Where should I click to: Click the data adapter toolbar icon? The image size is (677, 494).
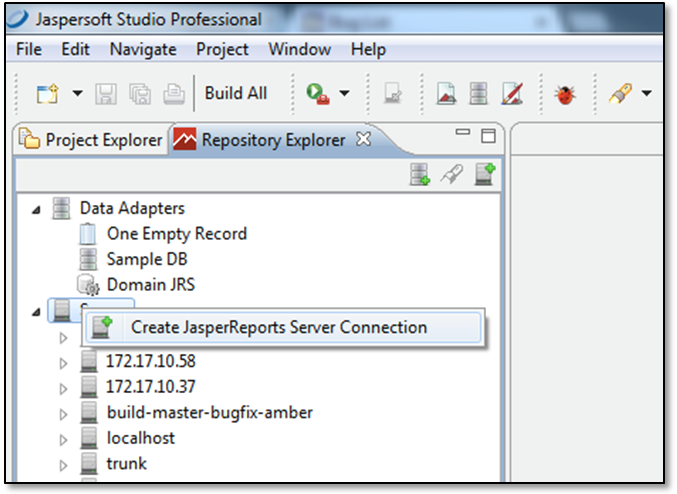pyautogui.click(x=478, y=94)
